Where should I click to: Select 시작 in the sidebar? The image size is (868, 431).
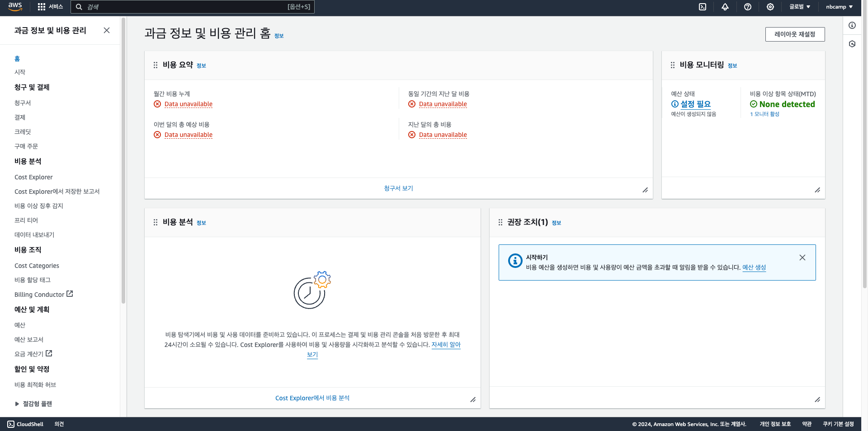click(x=20, y=72)
